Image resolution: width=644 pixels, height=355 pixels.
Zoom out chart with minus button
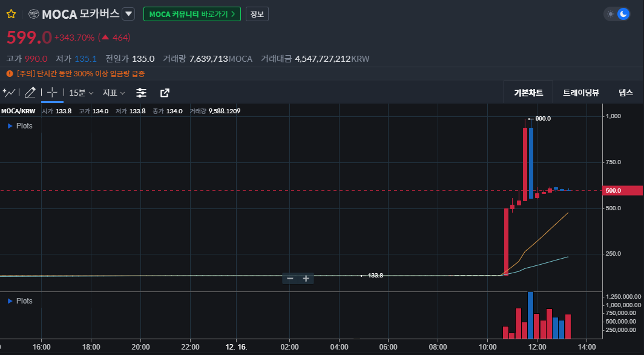click(290, 279)
